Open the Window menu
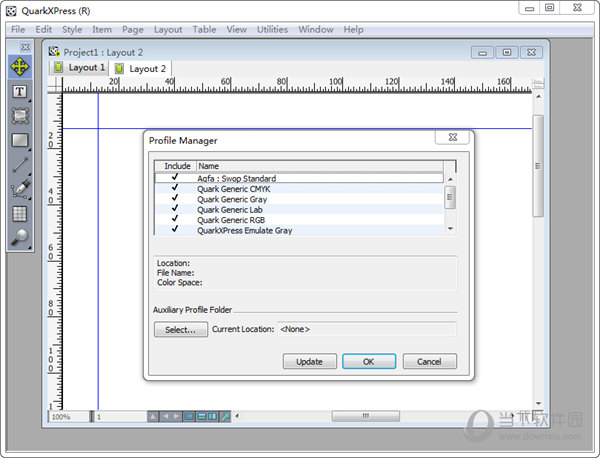Screen dimensions: 600x458 tap(316, 29)
